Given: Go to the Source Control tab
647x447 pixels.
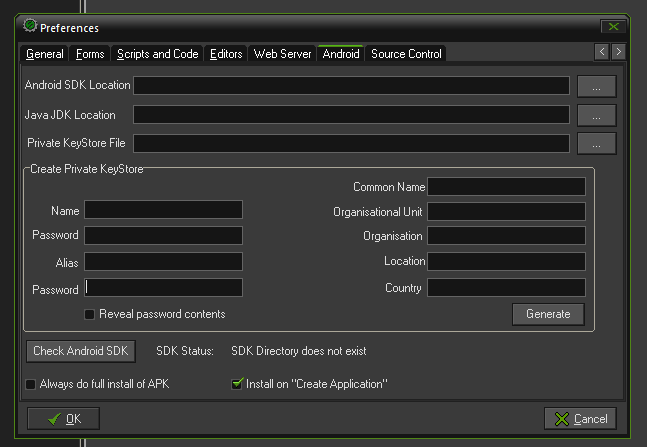Looking at the screenshot, I should click(x=406, y=54).
